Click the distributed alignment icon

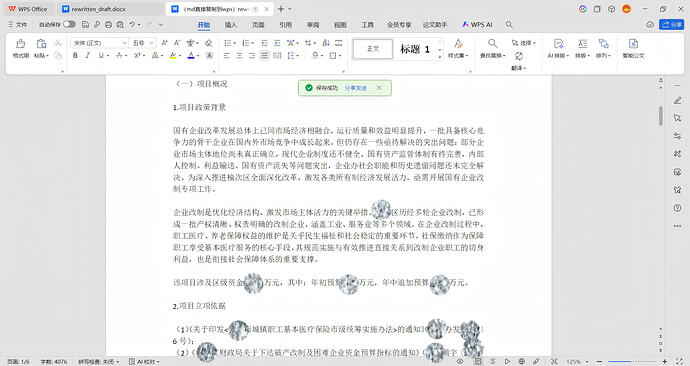point(277,55)
